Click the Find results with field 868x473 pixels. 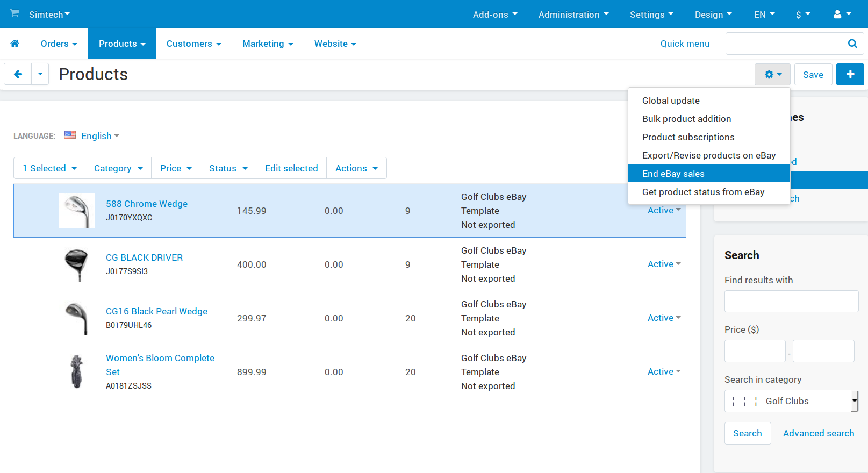tap(791, 302)
